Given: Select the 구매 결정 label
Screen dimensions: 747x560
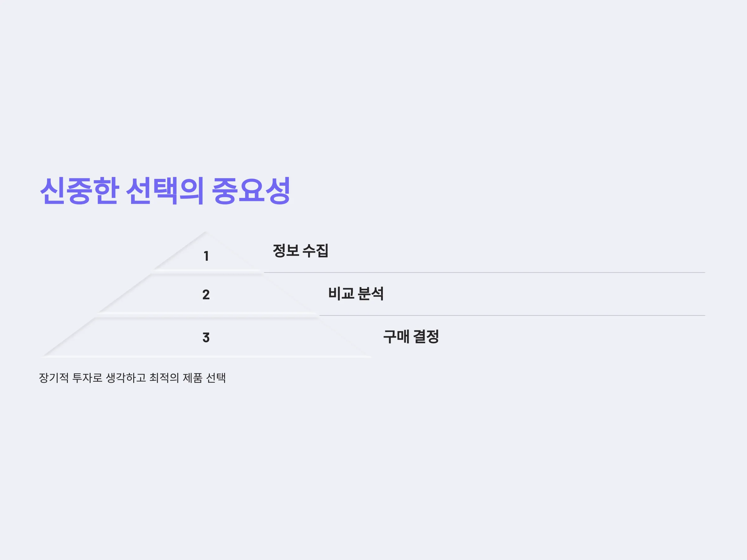Looking at the screenshot, I should point(411,337).
